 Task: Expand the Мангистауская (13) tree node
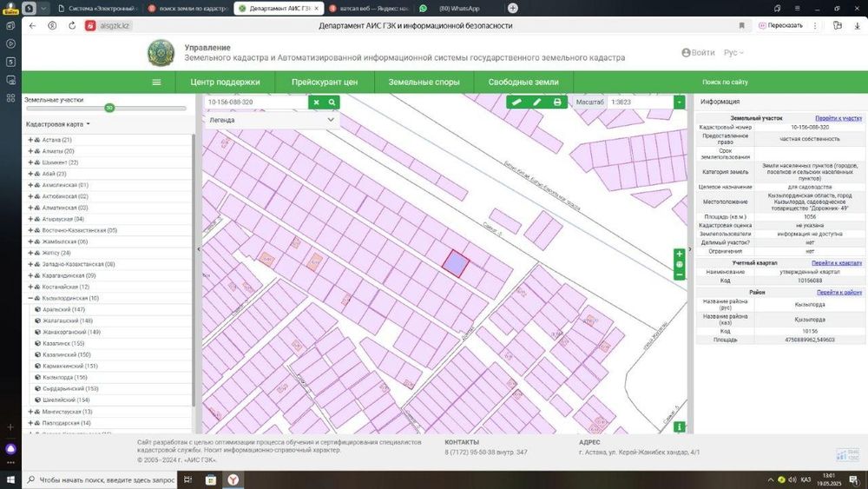point(30,412)
